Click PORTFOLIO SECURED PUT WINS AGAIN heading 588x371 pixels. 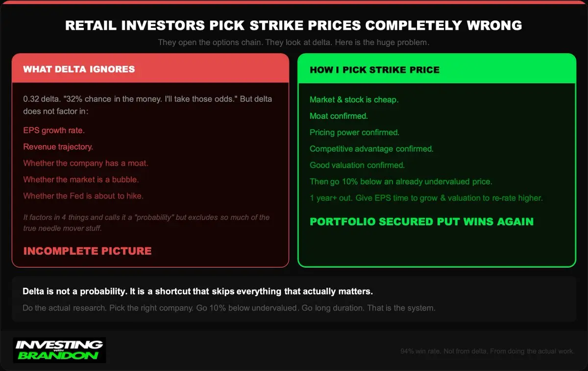coord(421,222)
